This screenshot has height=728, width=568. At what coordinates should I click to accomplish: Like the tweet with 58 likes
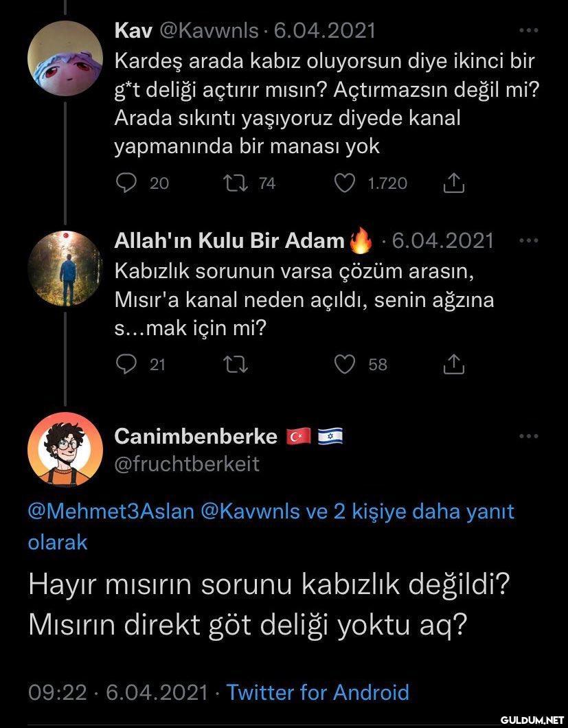coord(345,365)
